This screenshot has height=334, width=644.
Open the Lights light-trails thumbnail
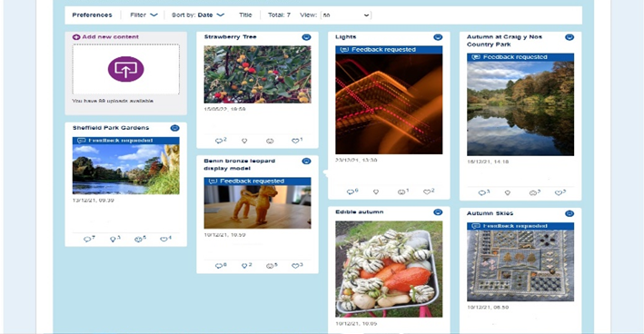pyautogui.click(x=389, y=103)
